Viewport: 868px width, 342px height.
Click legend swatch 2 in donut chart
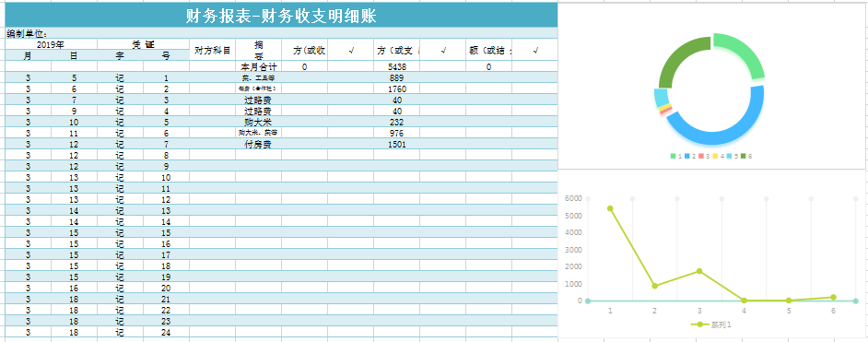[x=687, y=156]
